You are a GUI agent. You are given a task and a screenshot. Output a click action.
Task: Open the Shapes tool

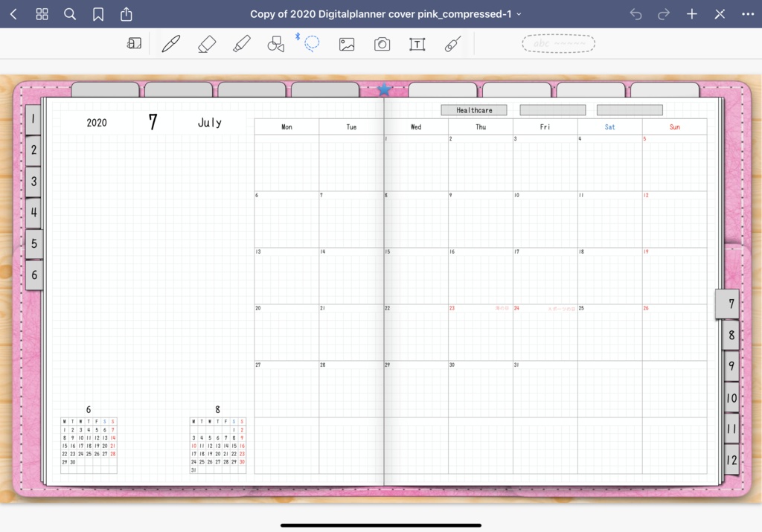[275, 43]
